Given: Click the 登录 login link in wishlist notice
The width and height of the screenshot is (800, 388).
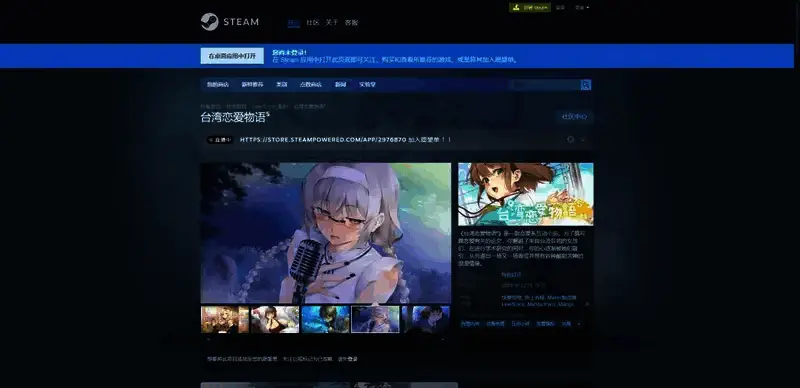Looking at the screenshot, I should click(x=353, y=359).
